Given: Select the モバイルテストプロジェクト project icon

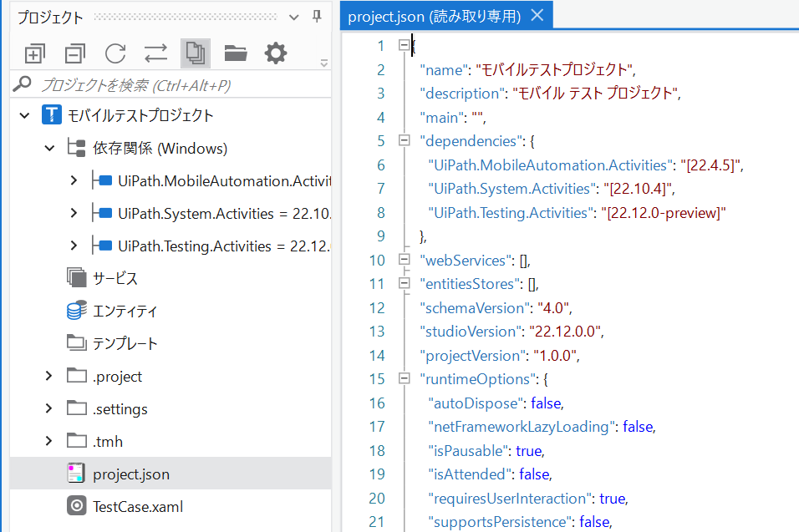Looking at the screenshot, I should (x=52, y=115).
